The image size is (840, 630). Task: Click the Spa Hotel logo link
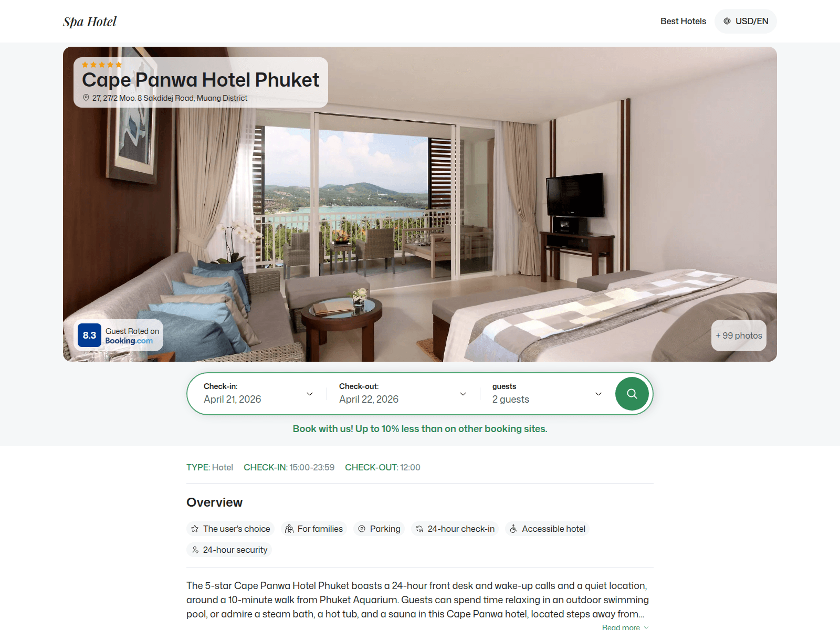click(90, 22)
